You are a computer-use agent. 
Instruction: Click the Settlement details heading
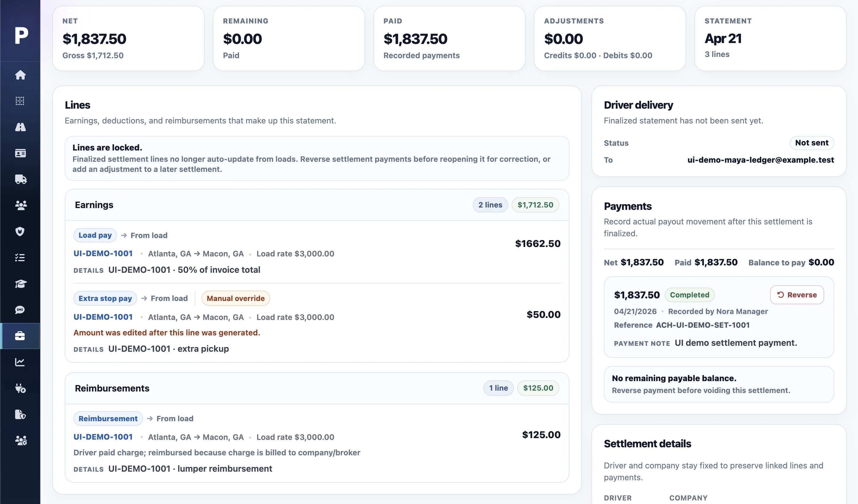coord(647,444)
